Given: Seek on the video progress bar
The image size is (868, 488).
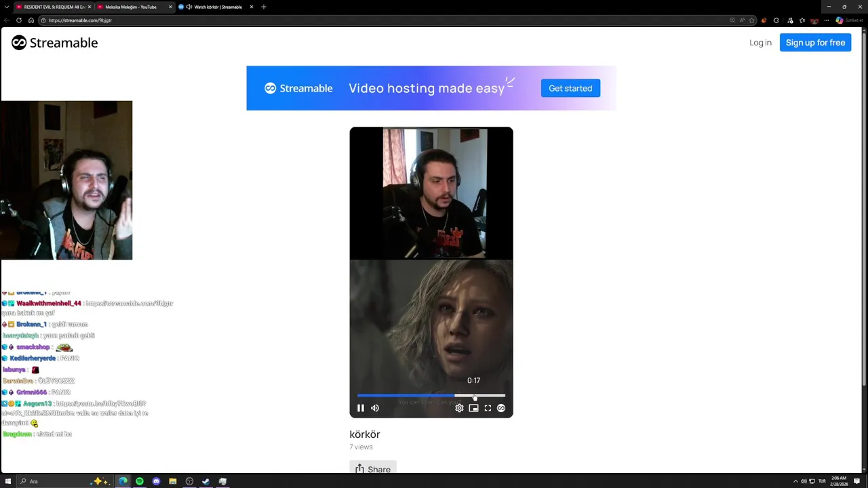Looking at the screenshot, I should [x=431, y=395].
